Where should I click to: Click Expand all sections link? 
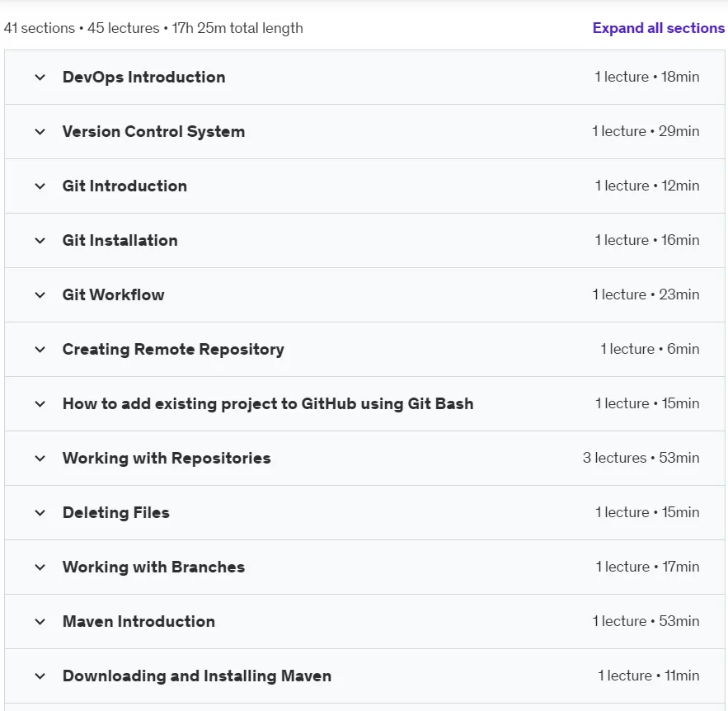pos(659,28)
